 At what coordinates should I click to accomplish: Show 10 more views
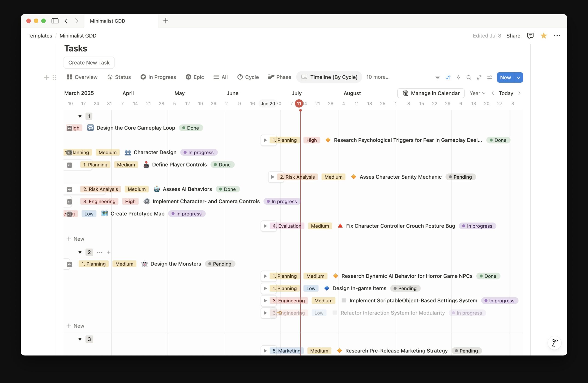[378, 77]
